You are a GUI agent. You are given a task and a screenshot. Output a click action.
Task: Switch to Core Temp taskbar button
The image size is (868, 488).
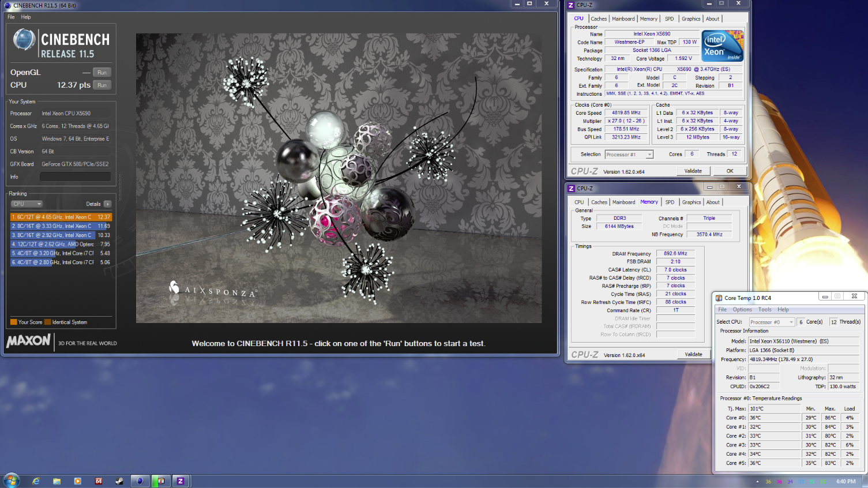160,481
